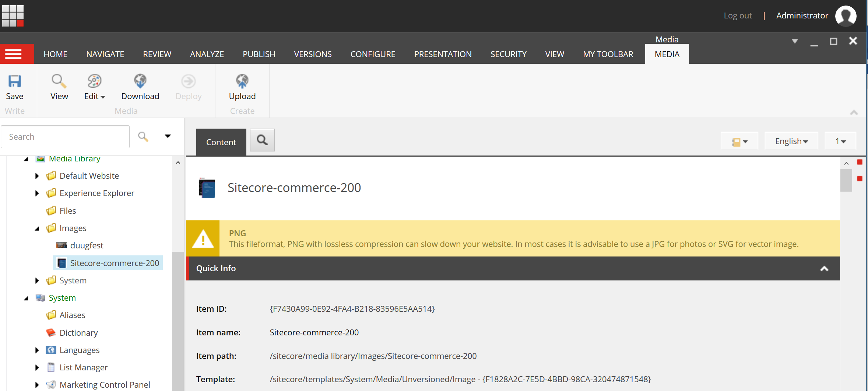This screenshot has width=868, height=391.
Task: Collapse the Images folder node arrow
Action: coord(37,229)
